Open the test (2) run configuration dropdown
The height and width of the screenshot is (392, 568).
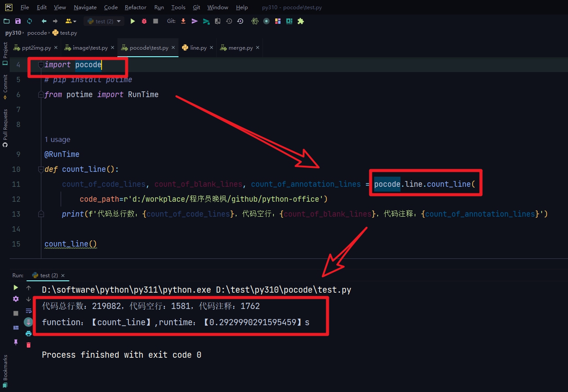click(x=104, y=21)
